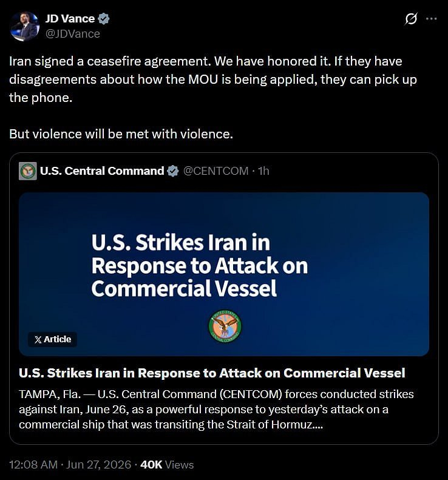448x480 pixels.
Task: Open the three-dot more options menu
Action: (x=431, y=19)
